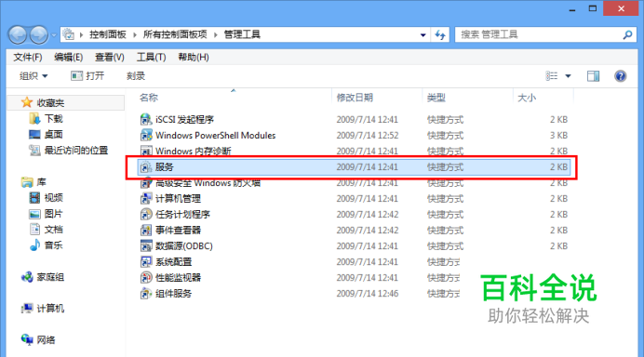Click the 3 KB size cell
Image resolution: width=644 pixels, height=357 pixels.
tap(558, 135)
